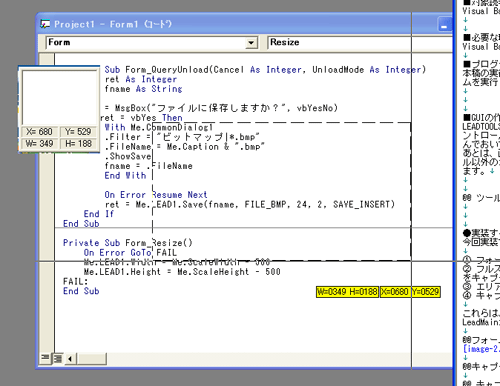Click 'End Sub' line right after FAIL:
500x386 pixels.
(81, 291)
